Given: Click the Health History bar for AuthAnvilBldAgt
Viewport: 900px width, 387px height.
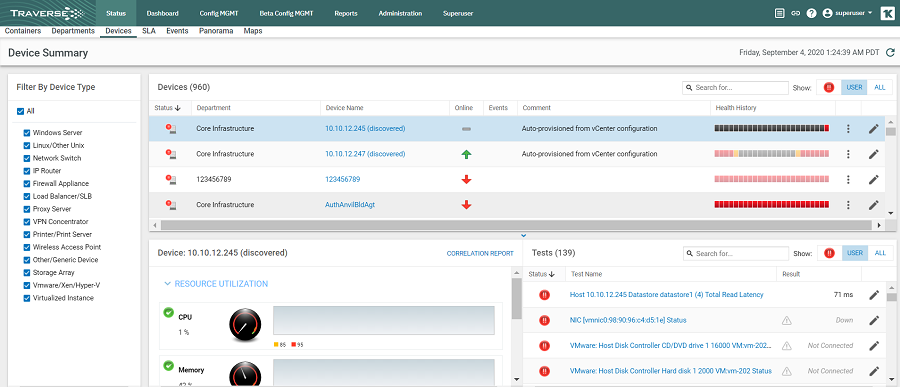Looking at the screenshot, I should [771, 204].
